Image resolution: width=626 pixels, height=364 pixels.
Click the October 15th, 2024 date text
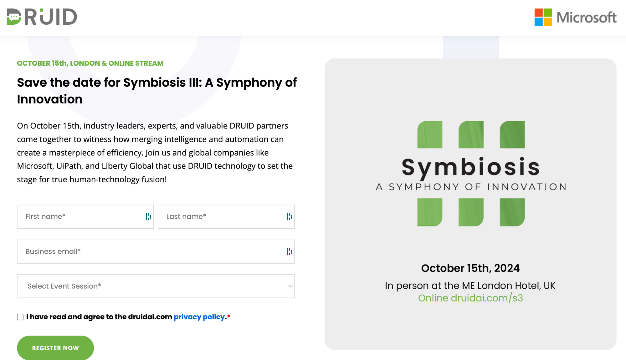470,268
